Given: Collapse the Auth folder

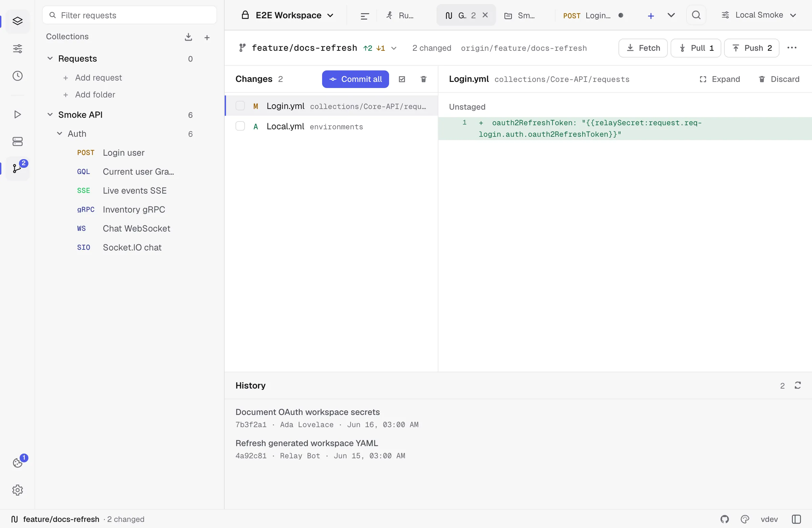Looking at the screenshot, I should [59, 133].
